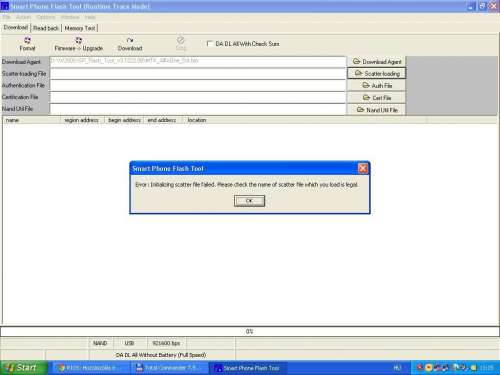The image size is (500, 375).
Task: Click Smart Phone Flash Tool taskbar button
Action: pyautogui.click(x=248, y=368)
